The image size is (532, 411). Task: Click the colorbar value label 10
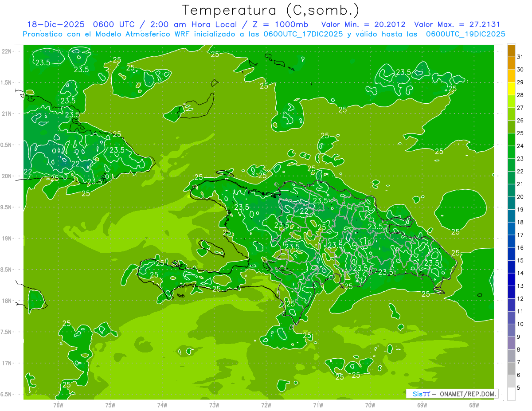point(520,324)
